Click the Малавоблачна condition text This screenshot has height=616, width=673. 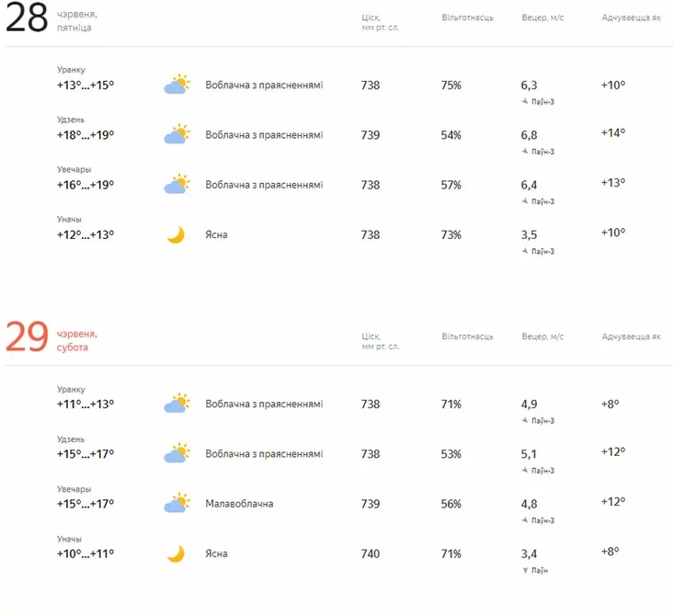tap(239, 504)
